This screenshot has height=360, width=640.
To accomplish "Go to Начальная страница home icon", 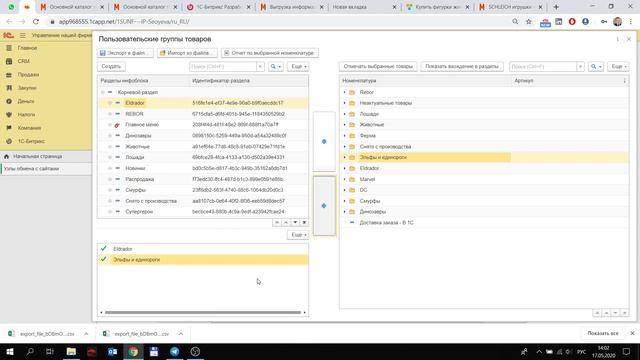I will [x=7, y=156].
